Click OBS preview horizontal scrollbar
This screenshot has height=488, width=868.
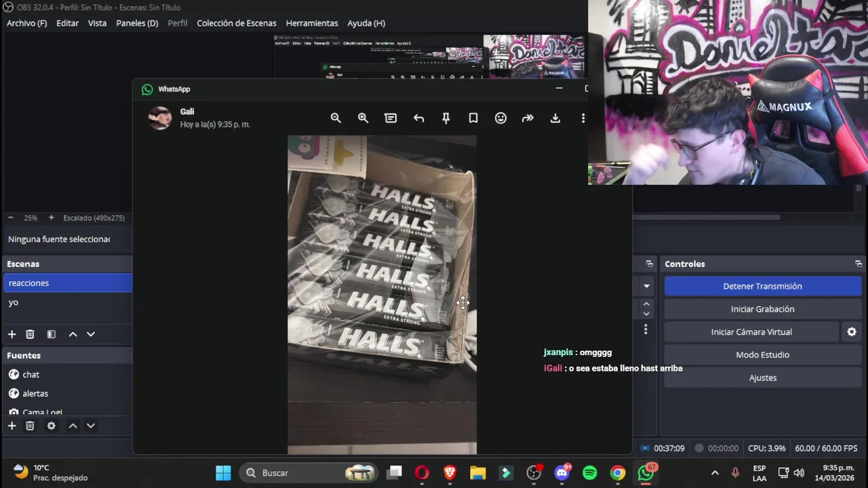[x=707, y=218]
